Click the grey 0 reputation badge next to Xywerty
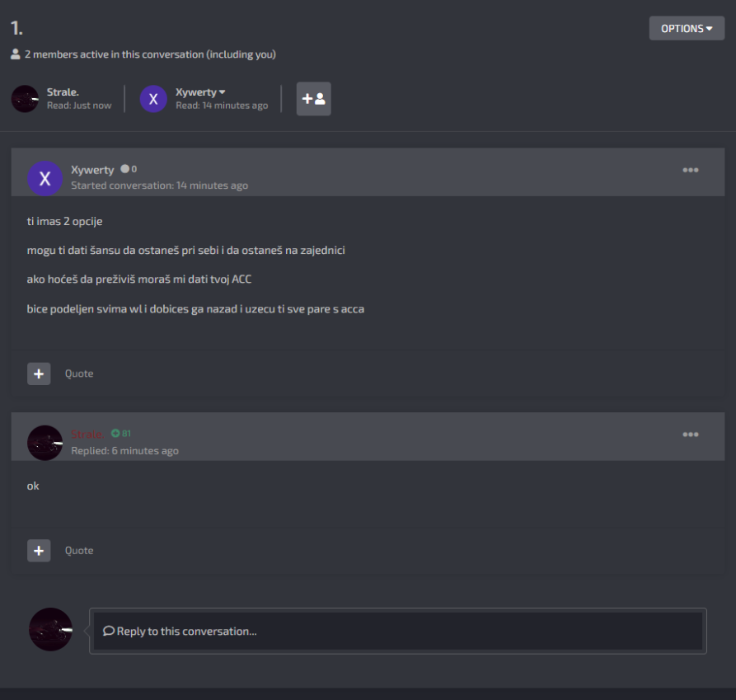This screenshot has width=736, height=700. coord(129,169)
